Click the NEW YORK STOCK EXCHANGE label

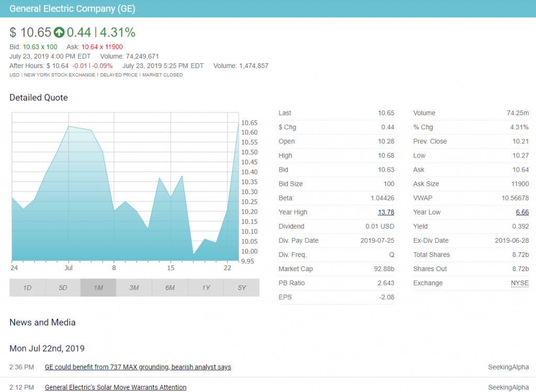click(60, 75)
